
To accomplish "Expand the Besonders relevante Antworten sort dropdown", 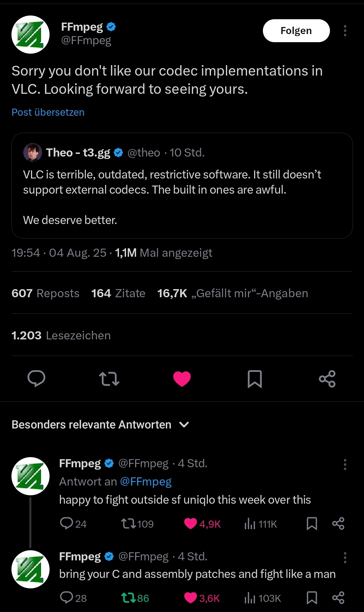I will (x=184, y=424).
